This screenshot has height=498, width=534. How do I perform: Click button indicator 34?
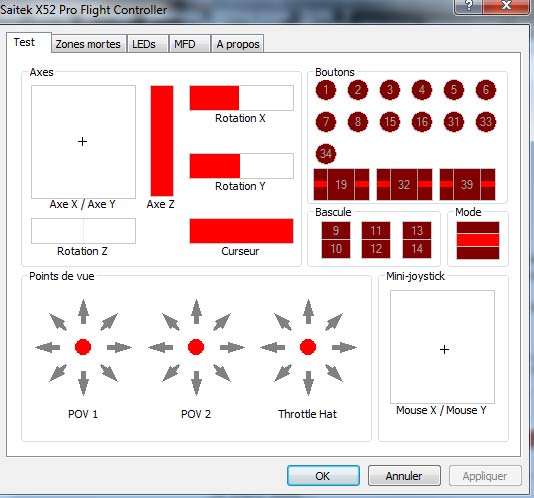point(326,154)
